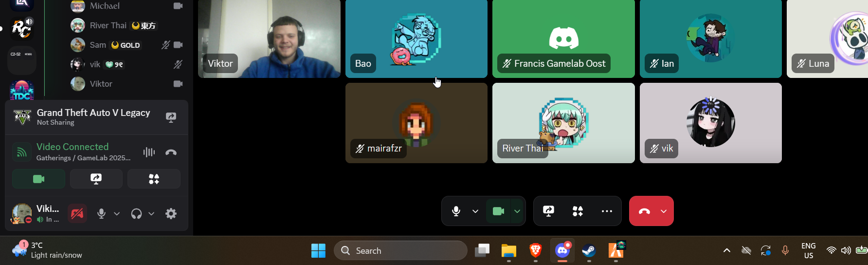This screenshot has width=868, height=265.
Task: Click microphone in-use tray icon
Action: [x=785, y=250]
